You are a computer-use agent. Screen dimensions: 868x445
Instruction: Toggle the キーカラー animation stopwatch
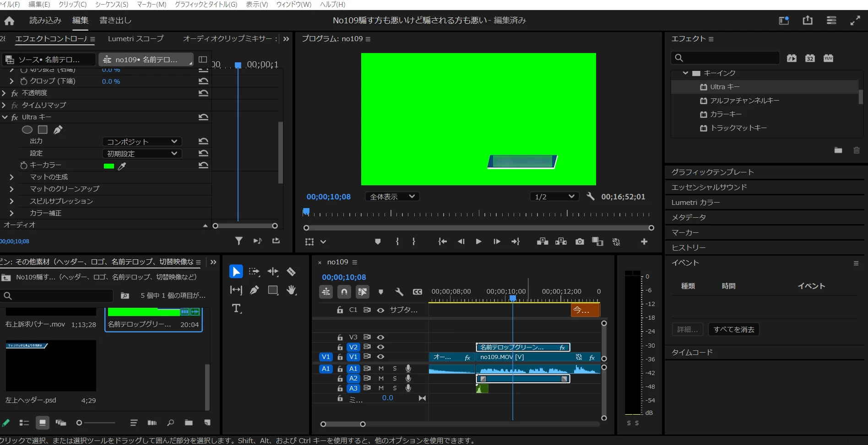[x=24, y=165]
